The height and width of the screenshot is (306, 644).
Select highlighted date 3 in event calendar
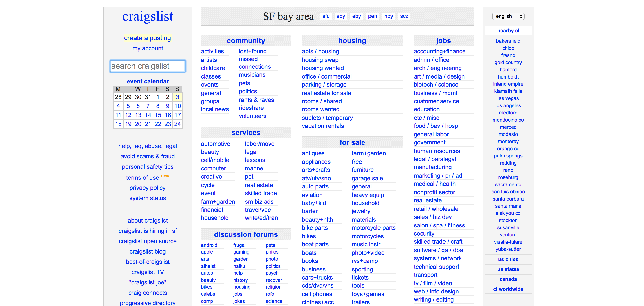coord(177,97)
